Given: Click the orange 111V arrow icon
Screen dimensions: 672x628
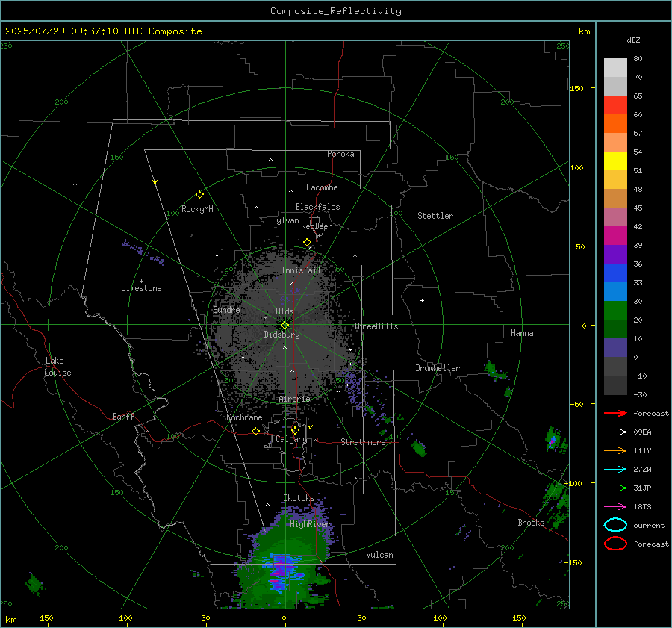Looking at the screenshot, I should click(x=615, y=450).
